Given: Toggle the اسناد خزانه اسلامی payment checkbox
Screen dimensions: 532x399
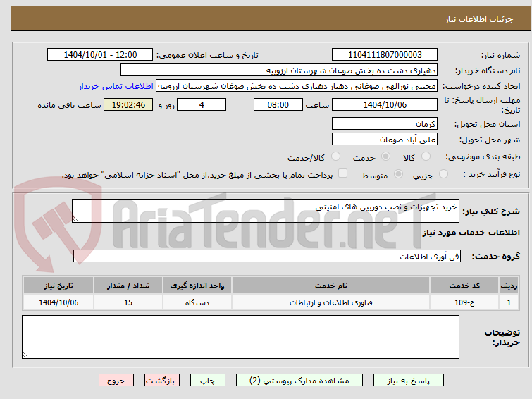Looking at the screenshot, I should click(x=343, y=173).
